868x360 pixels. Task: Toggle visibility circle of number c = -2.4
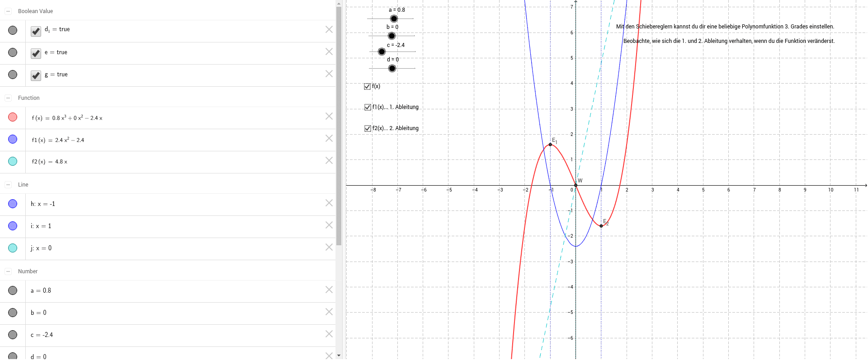[x=13, y=335]
